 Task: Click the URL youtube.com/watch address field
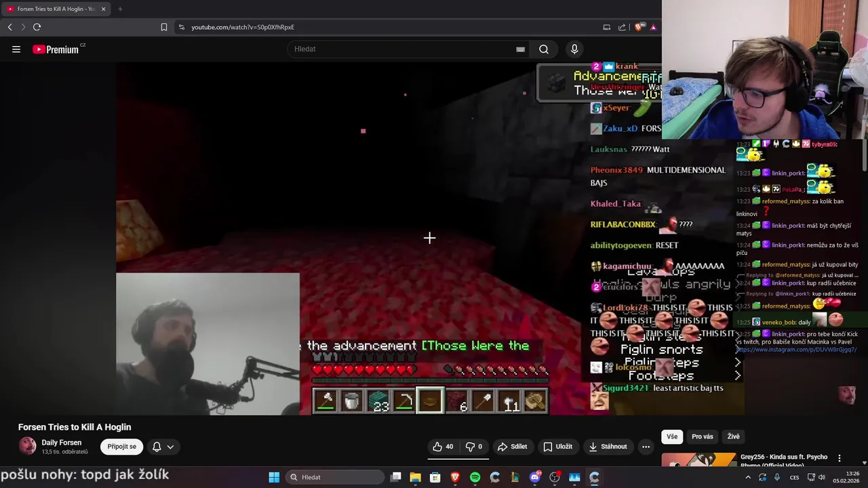click(243, 27)
